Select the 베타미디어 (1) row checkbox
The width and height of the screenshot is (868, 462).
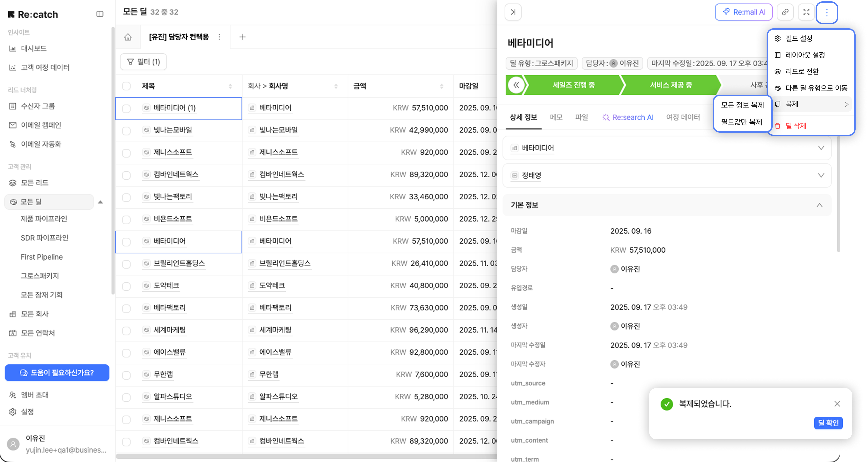[x=126, y=109]
